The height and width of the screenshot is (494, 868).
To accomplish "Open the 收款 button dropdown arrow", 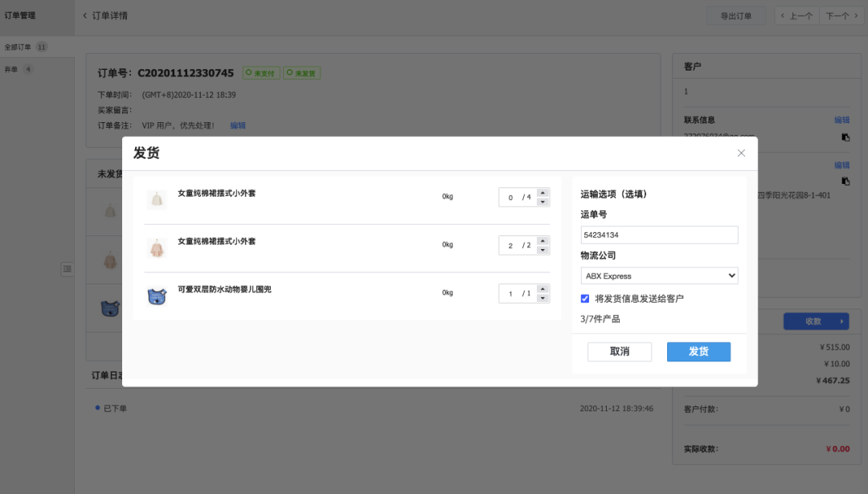I will (x=842, y=321).
